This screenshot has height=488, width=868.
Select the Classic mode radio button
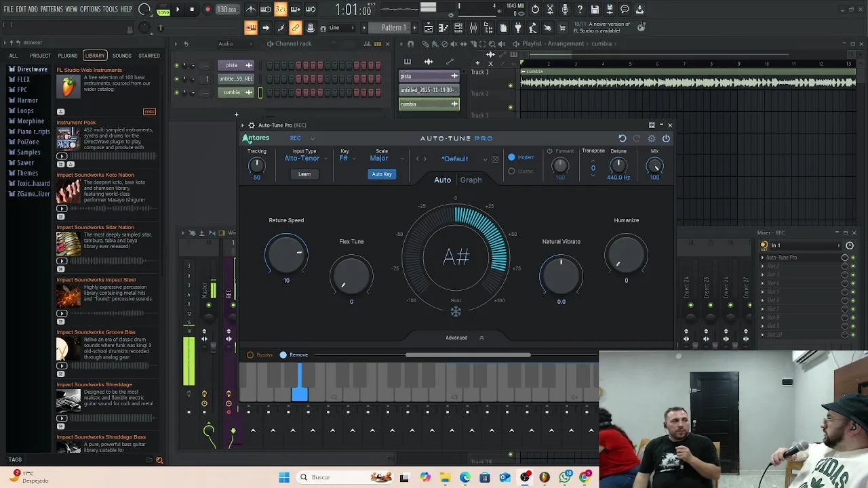[512, 171]
